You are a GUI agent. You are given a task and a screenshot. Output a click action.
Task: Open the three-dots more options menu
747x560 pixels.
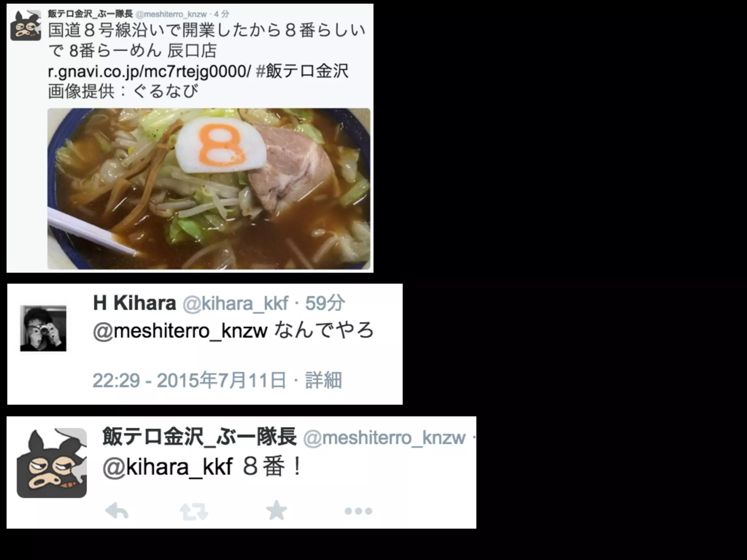point(358,511)
